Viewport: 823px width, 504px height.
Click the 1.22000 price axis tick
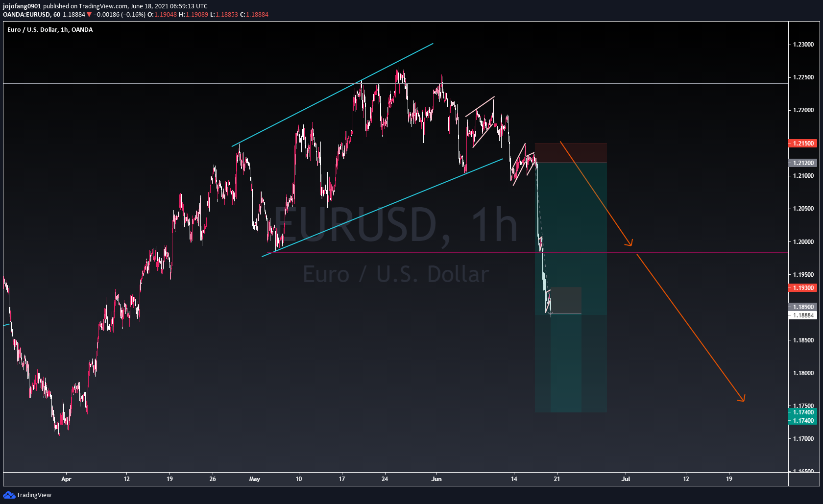(803, 110)
